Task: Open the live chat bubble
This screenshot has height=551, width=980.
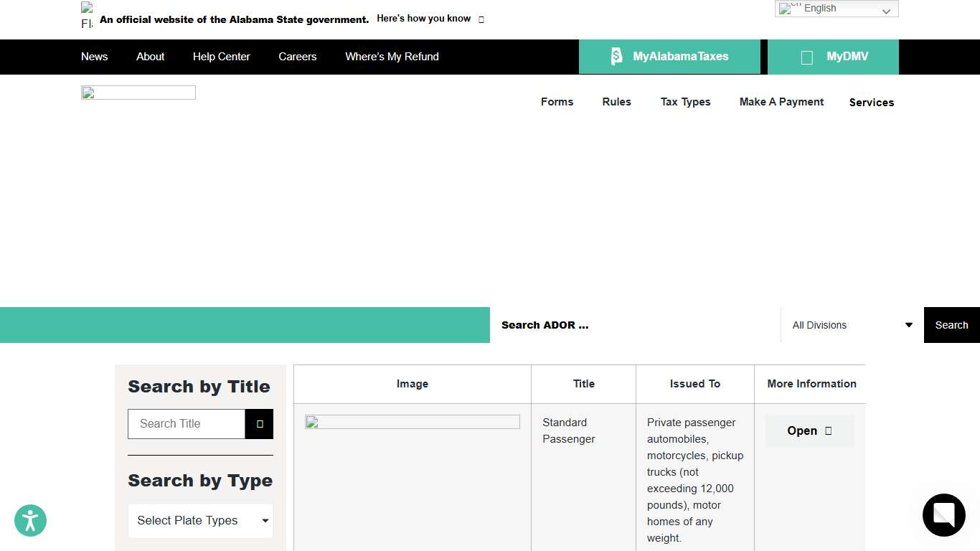Action: click(943, 514)
